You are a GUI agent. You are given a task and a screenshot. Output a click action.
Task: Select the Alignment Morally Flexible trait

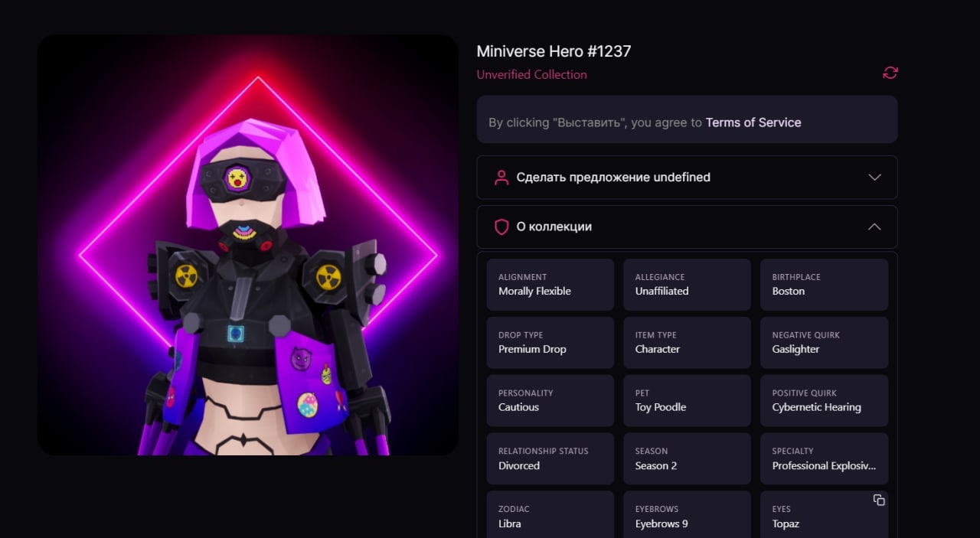[550, 285]
